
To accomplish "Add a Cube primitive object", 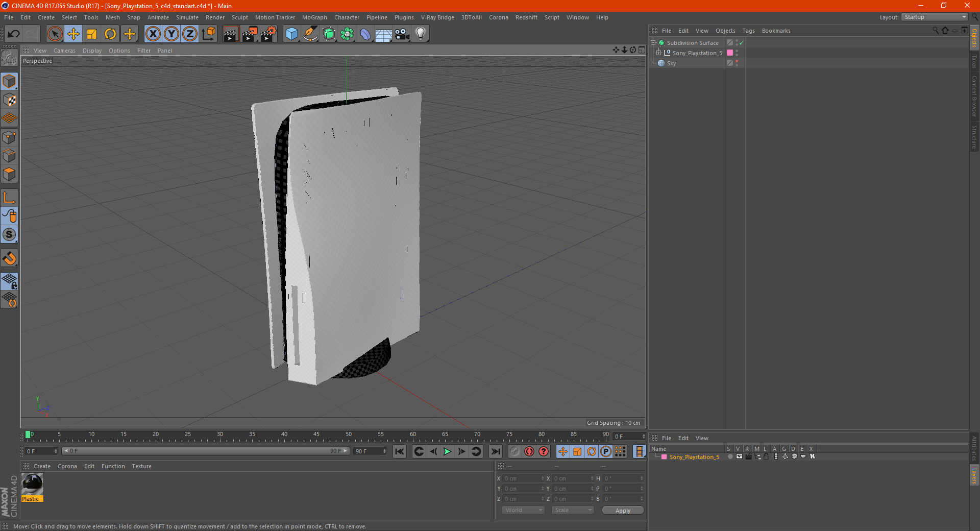I will [x=291, y=34].
